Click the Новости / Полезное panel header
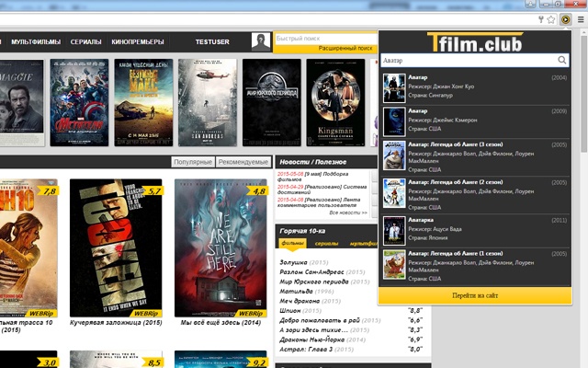 click(x=326, y=162)
